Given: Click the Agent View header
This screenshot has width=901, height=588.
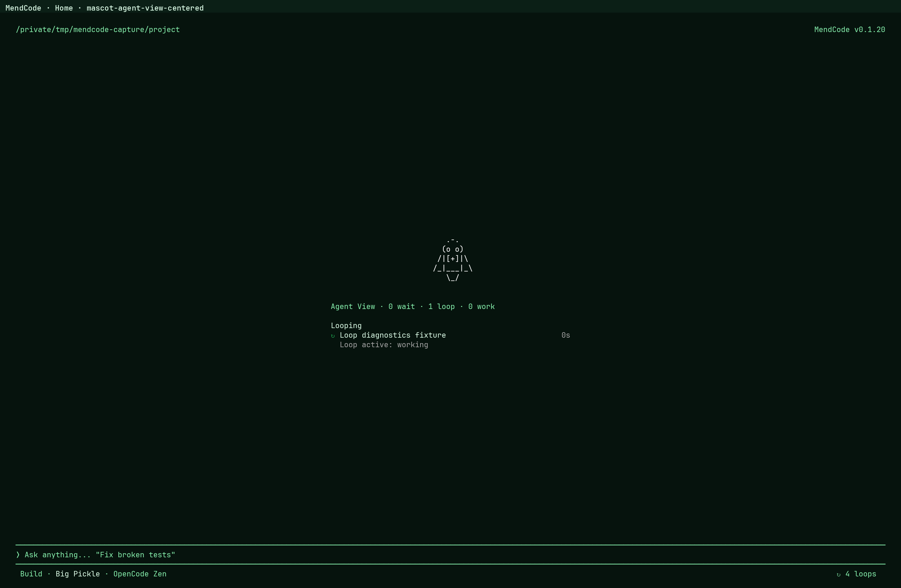Looking at the screenshot, I should 353,307.
